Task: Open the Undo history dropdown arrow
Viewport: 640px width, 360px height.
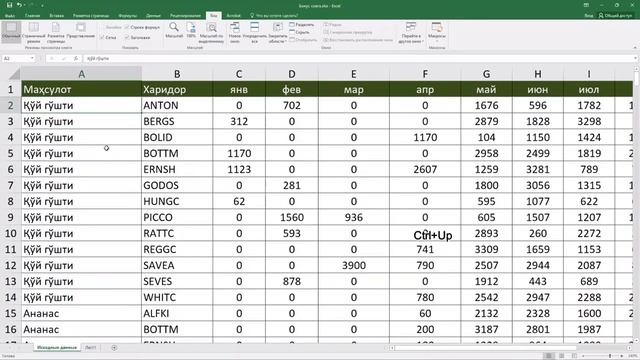Action: (24, 5)
